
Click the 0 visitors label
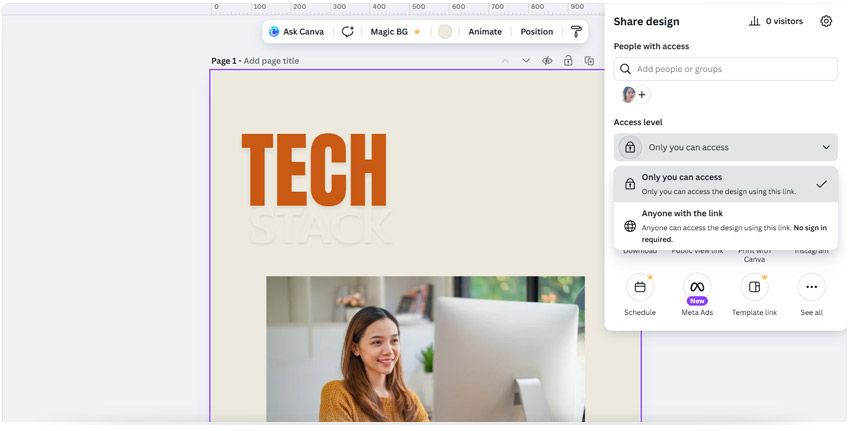pos(784,21)
